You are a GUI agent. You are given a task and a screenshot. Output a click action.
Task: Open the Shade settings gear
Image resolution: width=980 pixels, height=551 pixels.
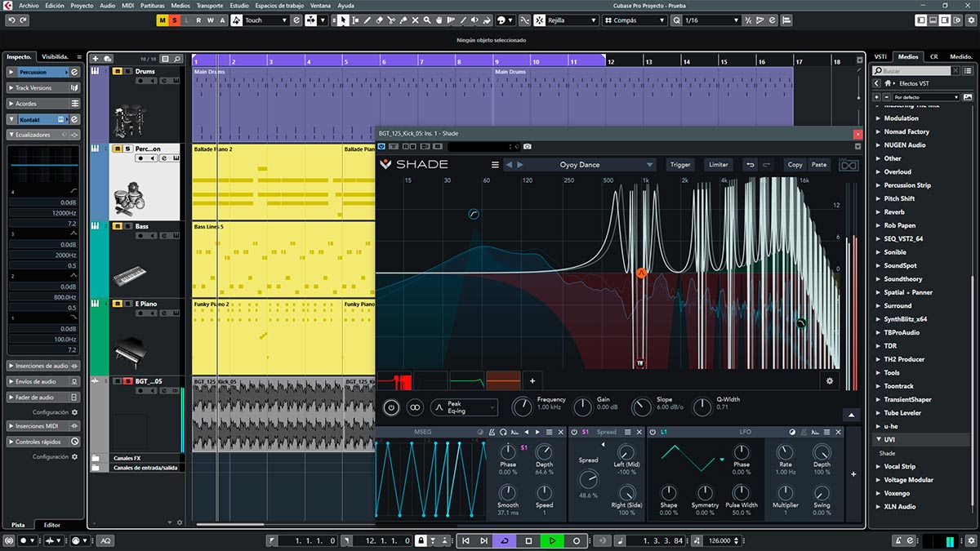pyautogui.click(x=830, y=380)
